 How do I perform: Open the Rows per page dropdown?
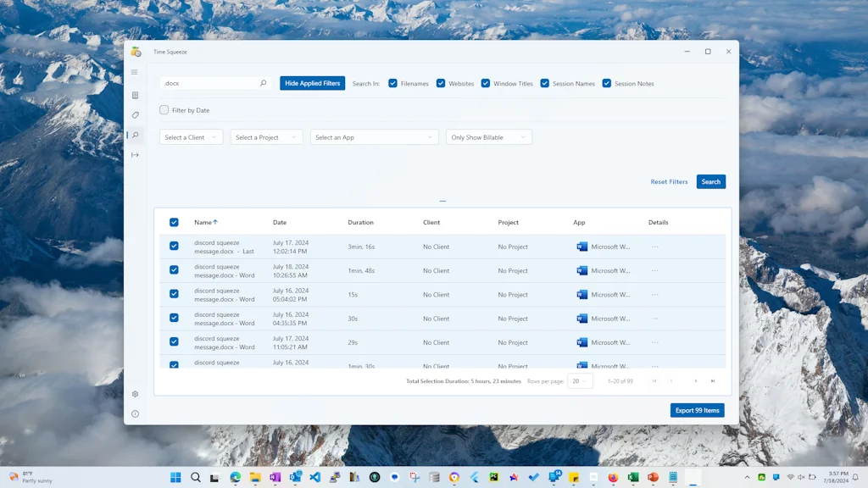point(580,381)
